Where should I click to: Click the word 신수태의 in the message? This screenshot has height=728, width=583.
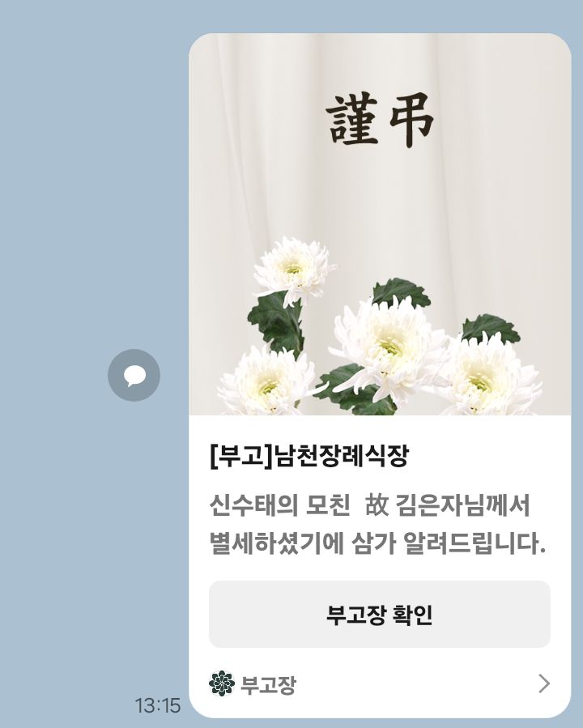pyautogui.click(x=253, y=505)
